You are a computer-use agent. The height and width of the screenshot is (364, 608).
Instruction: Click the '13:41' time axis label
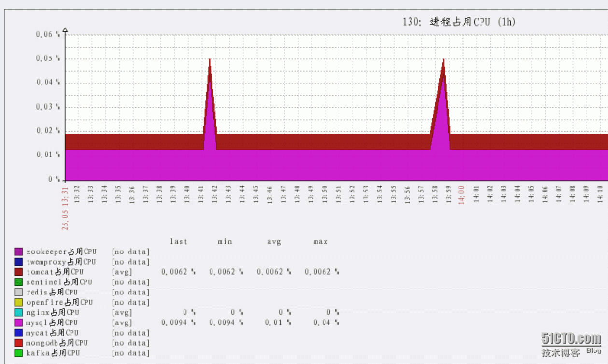coord(201,195)
